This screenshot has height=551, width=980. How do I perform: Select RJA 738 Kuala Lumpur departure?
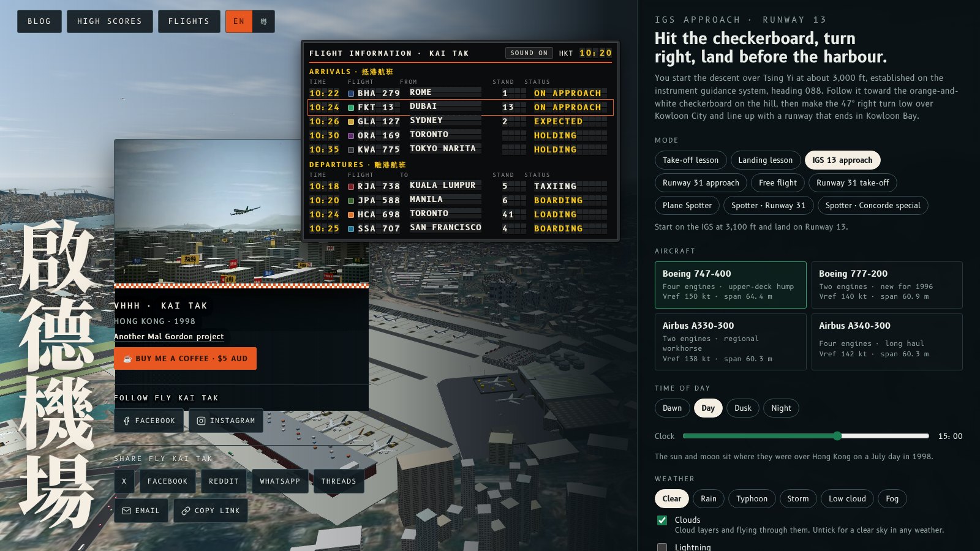(460, 186)
